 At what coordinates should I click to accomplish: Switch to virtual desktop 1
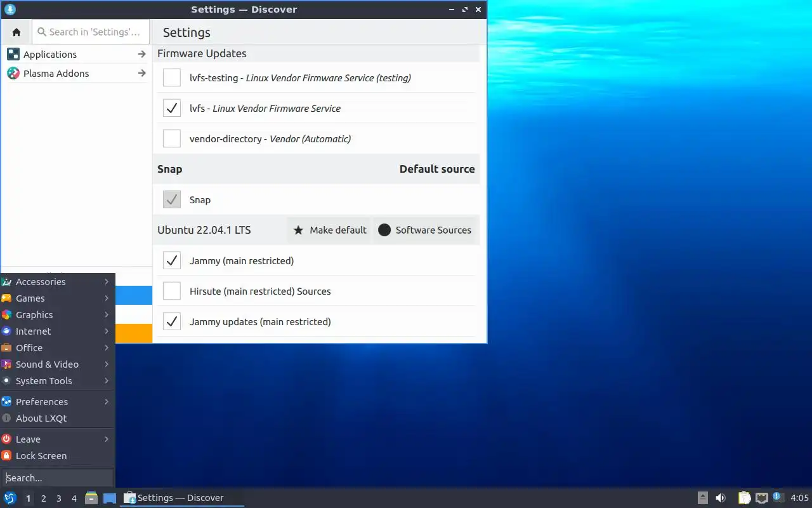point(29,498)
